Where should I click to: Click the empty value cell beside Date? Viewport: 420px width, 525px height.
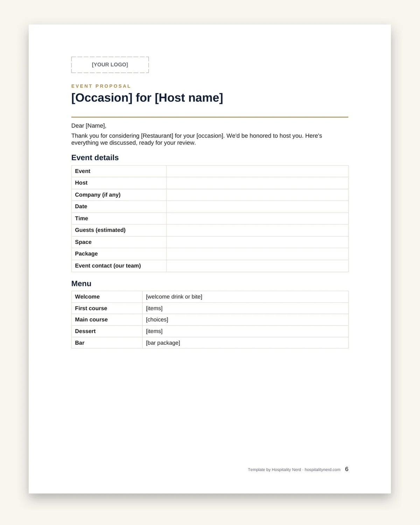point(257,206)
